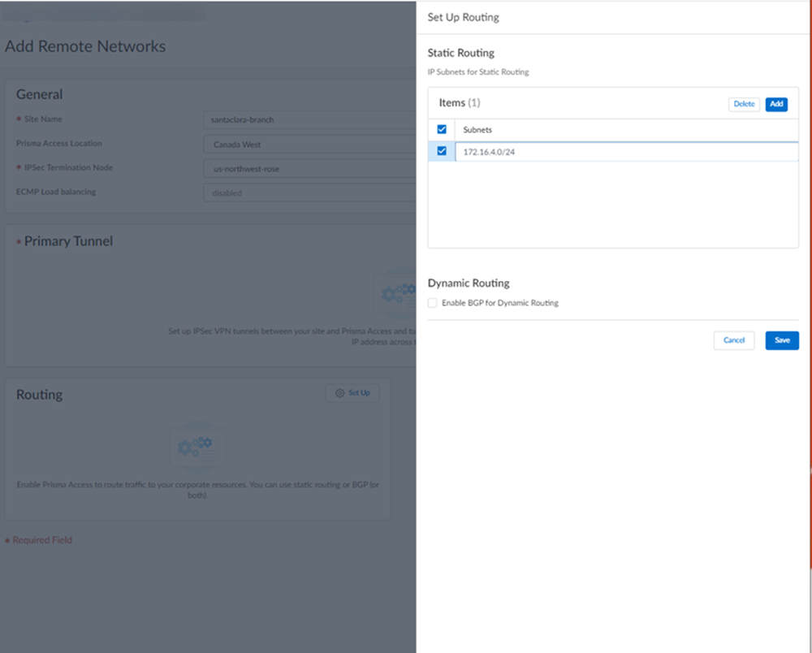Click the Routing section gears illustration
Viewport: 812px width, 653px height.
[196, 448]
